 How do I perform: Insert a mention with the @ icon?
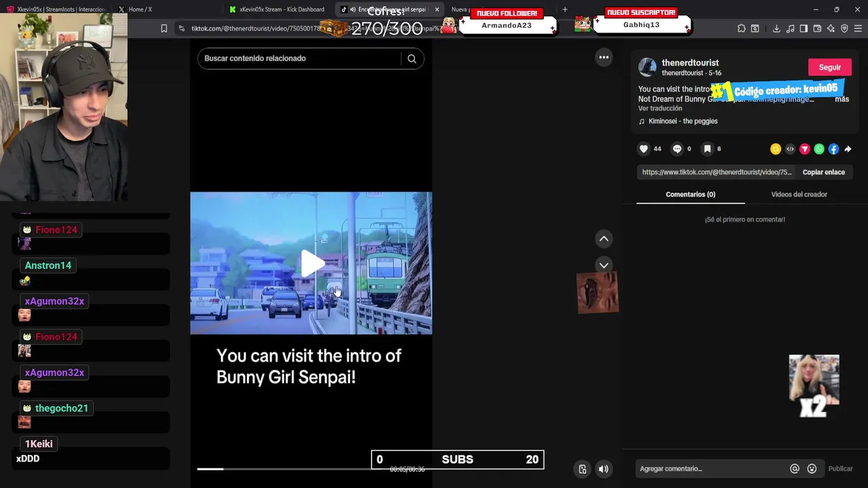click(795, 468)
